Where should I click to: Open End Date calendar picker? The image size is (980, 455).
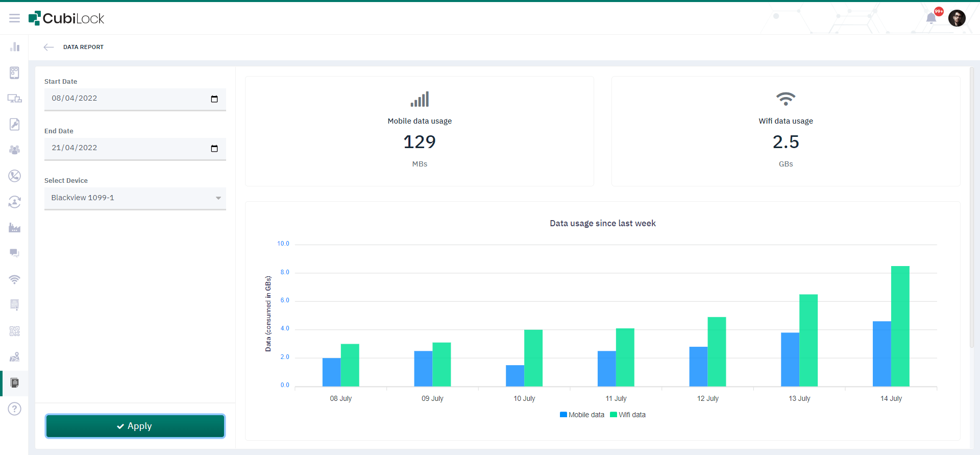(x=214, y=149)
